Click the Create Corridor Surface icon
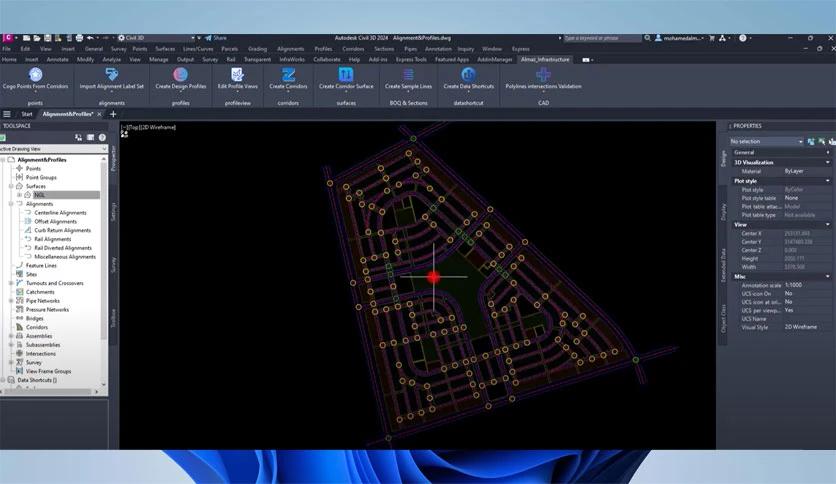This screenshot has width=836, height=484. 346,74
